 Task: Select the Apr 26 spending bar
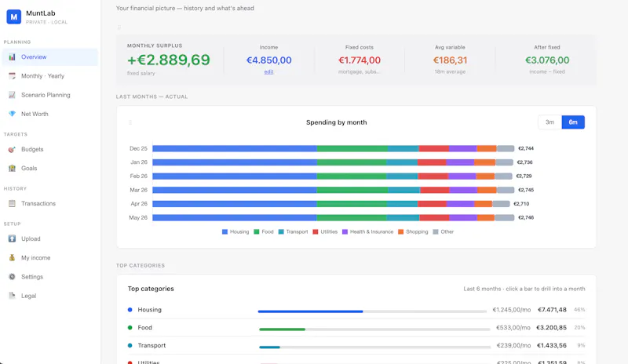pos(331,204)
